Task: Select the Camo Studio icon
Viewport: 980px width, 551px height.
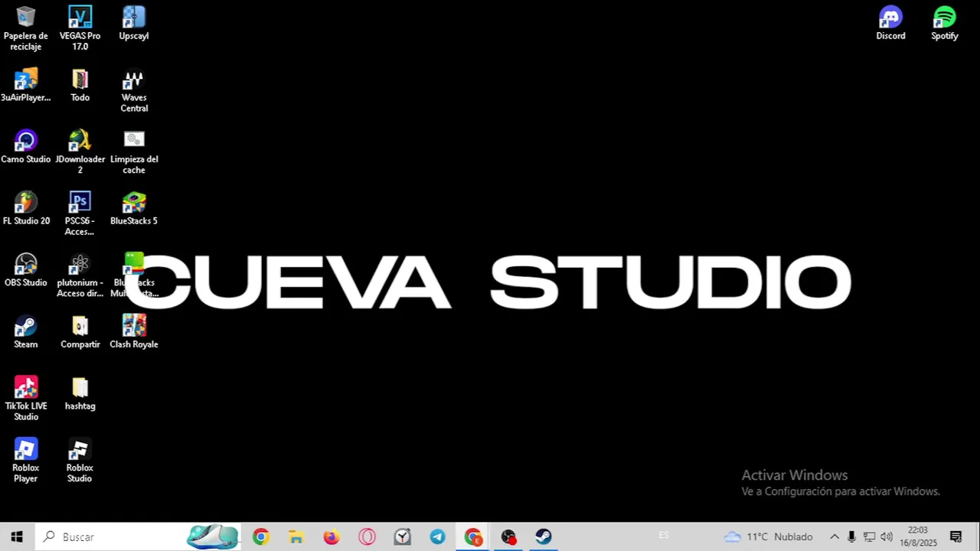Action: tap(25, 147)
